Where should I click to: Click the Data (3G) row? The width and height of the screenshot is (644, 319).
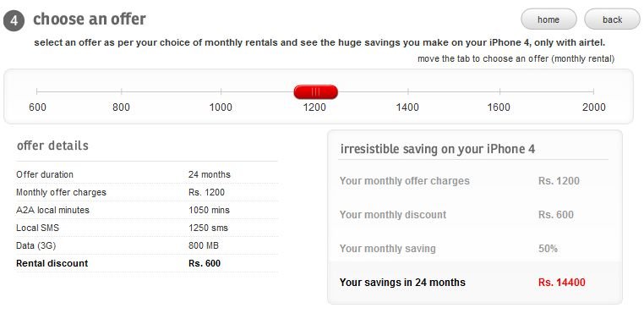pyautogui.click(x=147, y=245)
